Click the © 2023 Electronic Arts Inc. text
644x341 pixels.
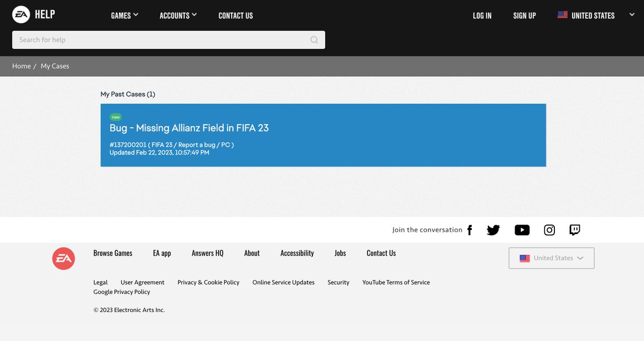[x=129, y=310]
